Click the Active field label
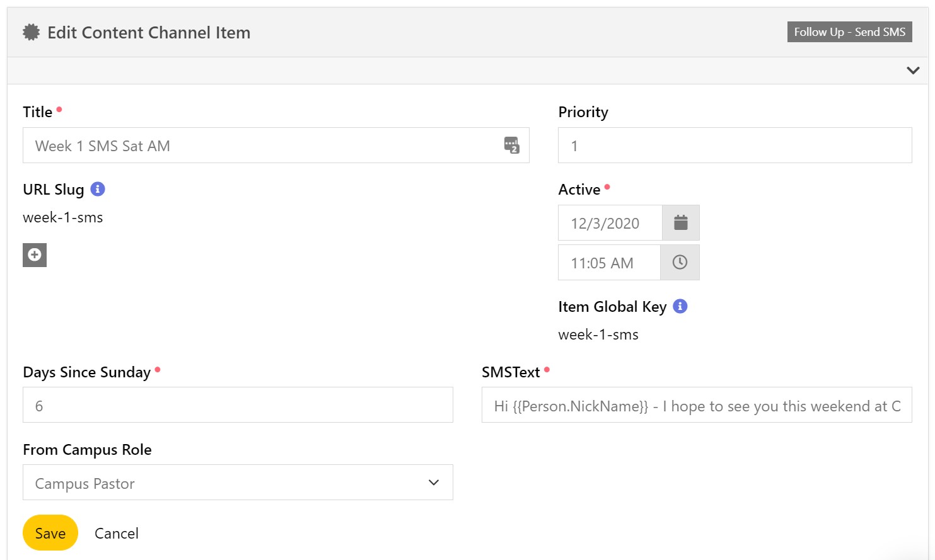 579,190
